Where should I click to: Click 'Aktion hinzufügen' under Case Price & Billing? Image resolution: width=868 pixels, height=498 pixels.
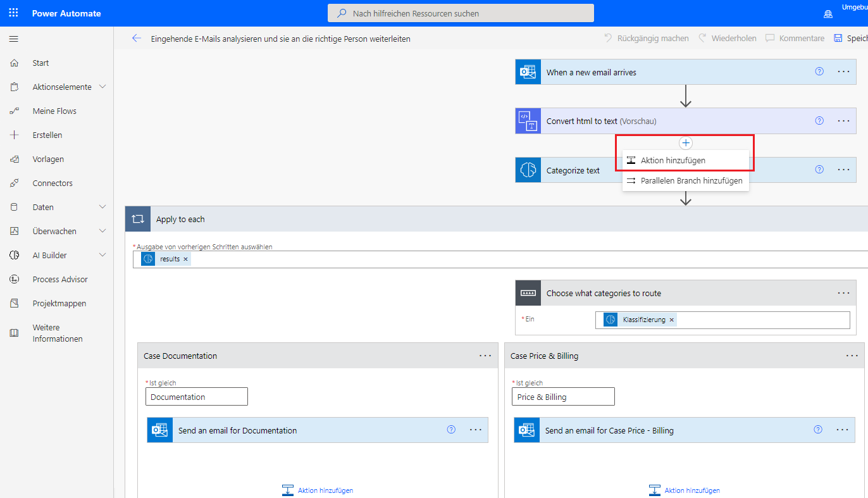coord(685,490)
